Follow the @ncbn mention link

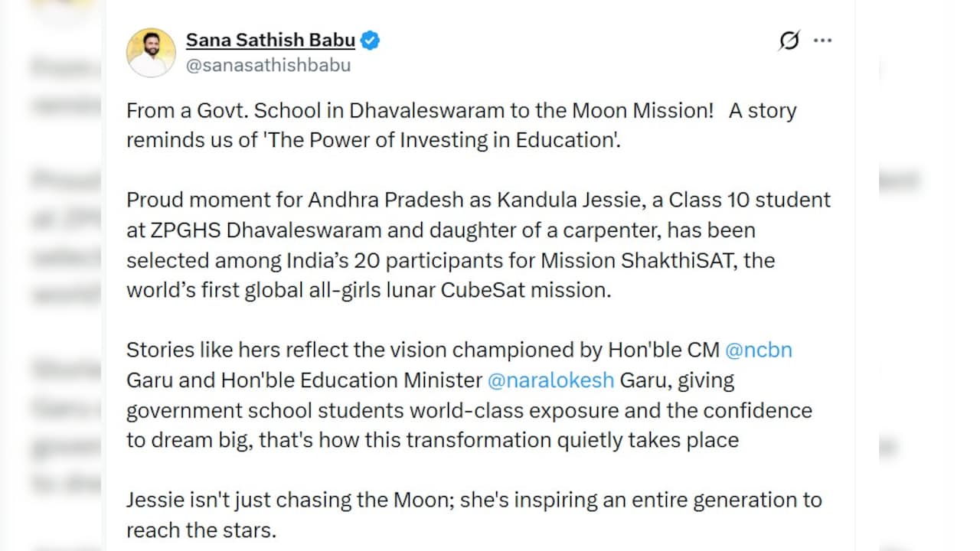758,350
